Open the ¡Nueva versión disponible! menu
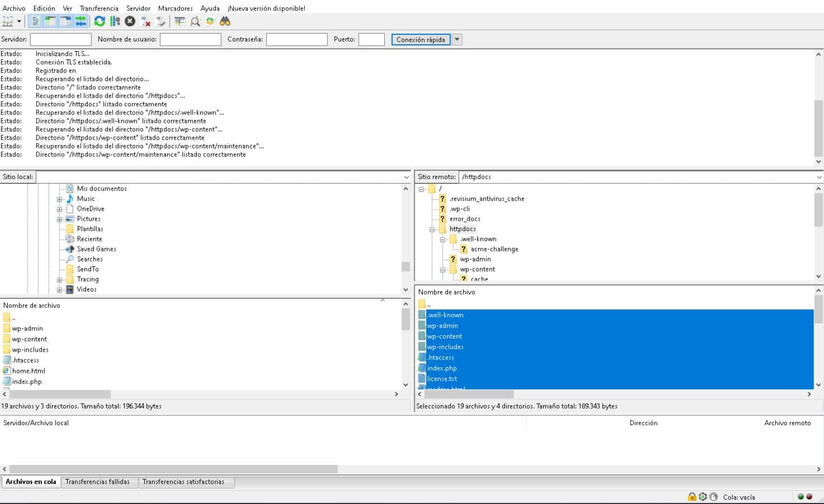The height and width of the screenshot is (504, 824). click(266, 8)
